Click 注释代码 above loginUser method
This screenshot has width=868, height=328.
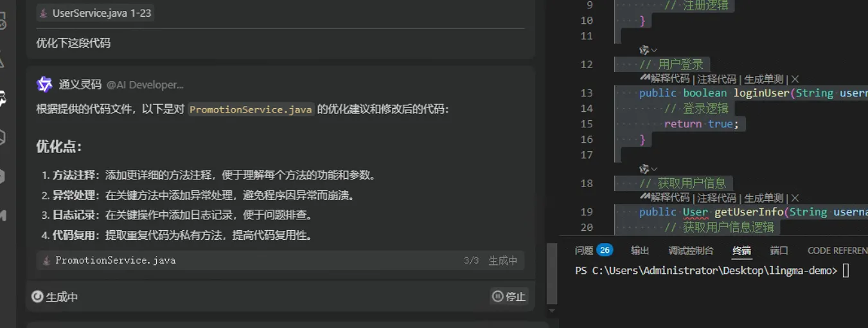click(717, 79)
